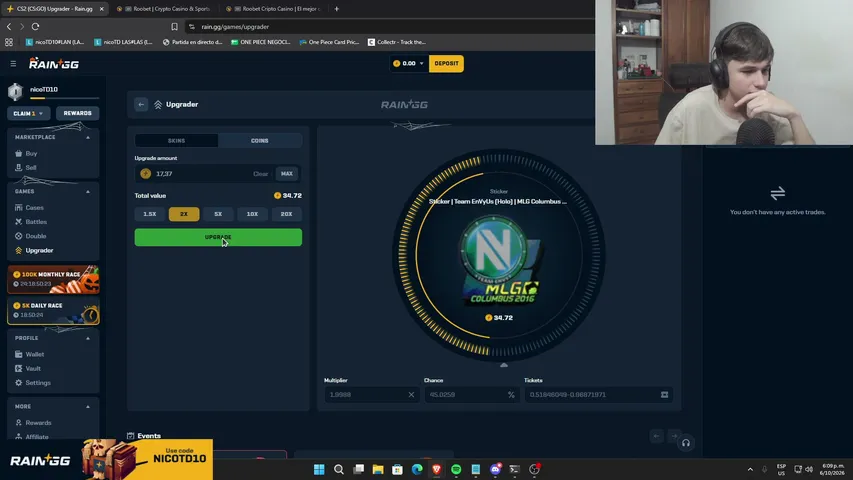Clear the upgrade amount
The height and width of the screenshot is (480, 853).
point(261,174)
